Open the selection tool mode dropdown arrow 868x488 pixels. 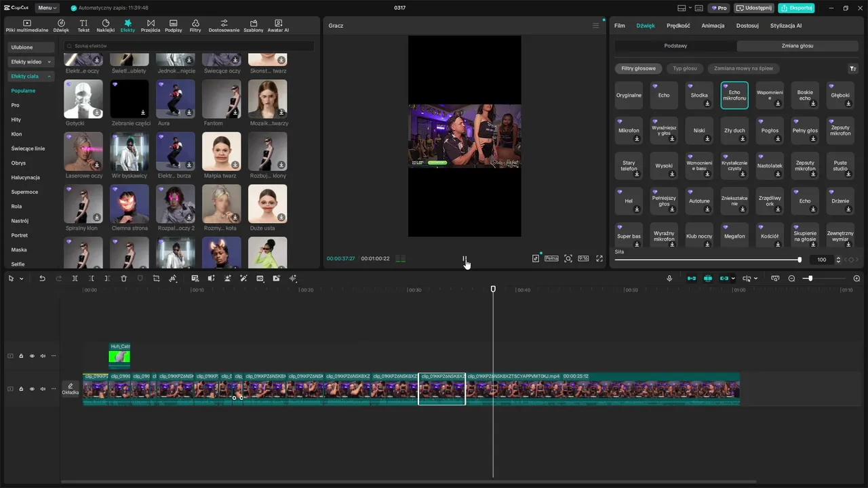click(x=21, y=279)
